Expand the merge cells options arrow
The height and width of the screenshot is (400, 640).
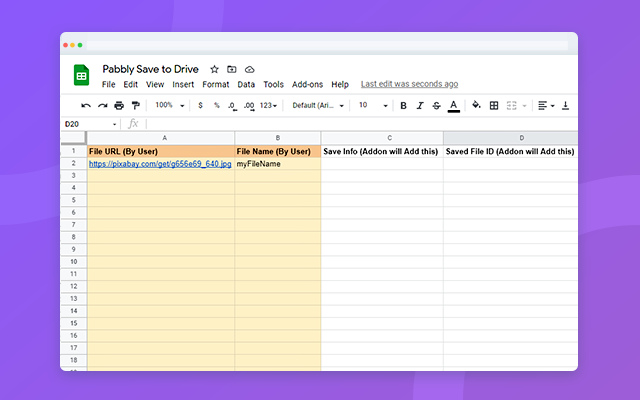(524, 106)
